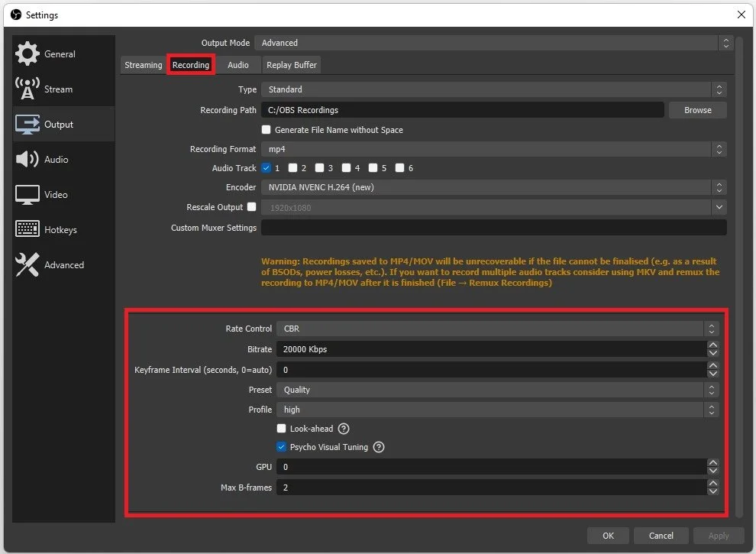756x554 pixels.
Task: Decrease the Max B-frames value
Action: (x=713, y=492)
